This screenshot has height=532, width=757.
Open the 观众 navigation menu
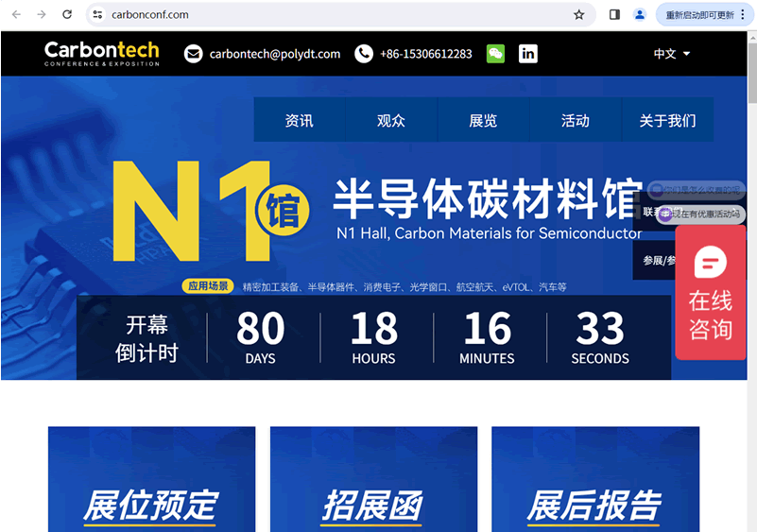click(391, 120)
